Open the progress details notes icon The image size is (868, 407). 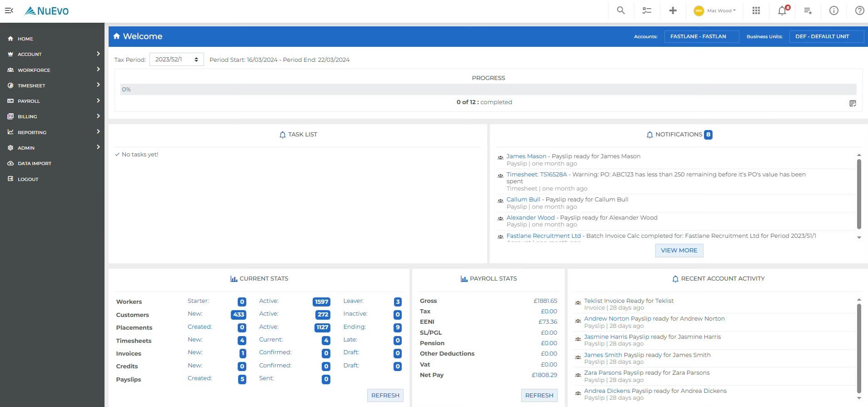click(x=853, y=103)
